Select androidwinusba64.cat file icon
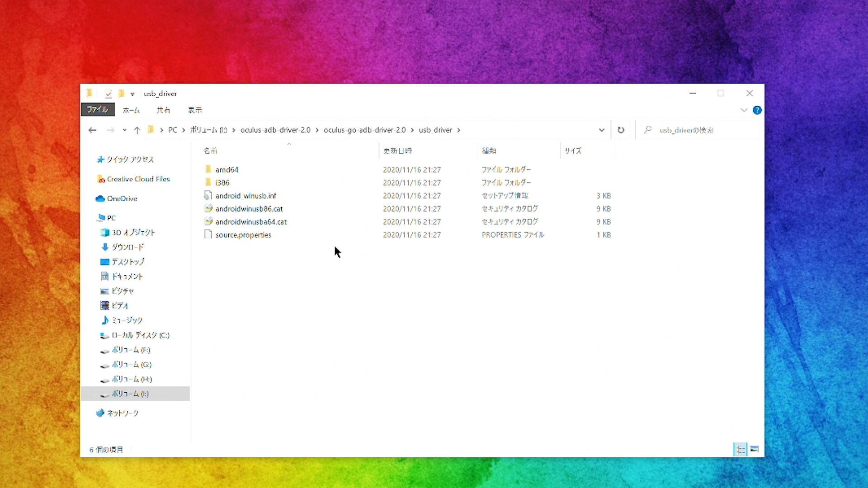 [208, 222]
